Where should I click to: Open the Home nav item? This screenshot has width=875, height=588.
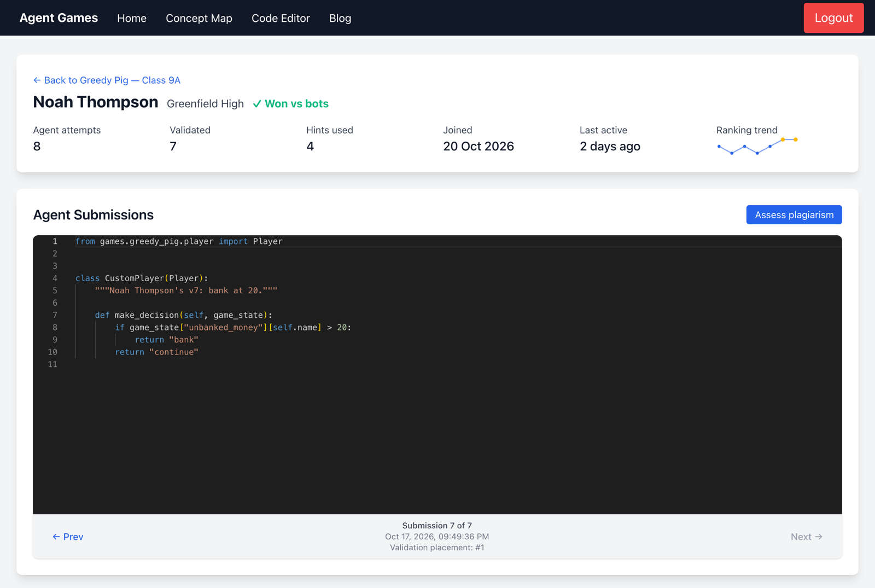pos(132,18)
